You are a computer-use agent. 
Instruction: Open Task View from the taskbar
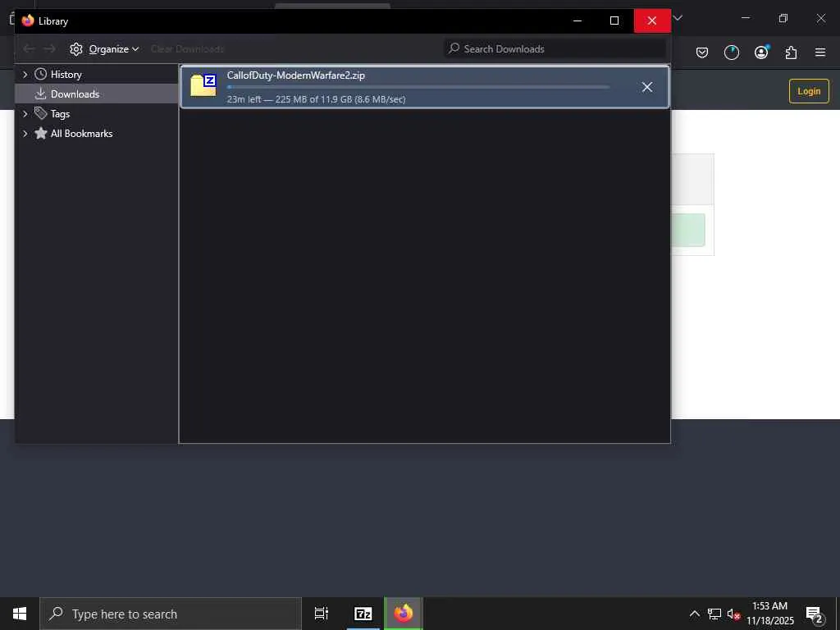[x=322, y=614]
